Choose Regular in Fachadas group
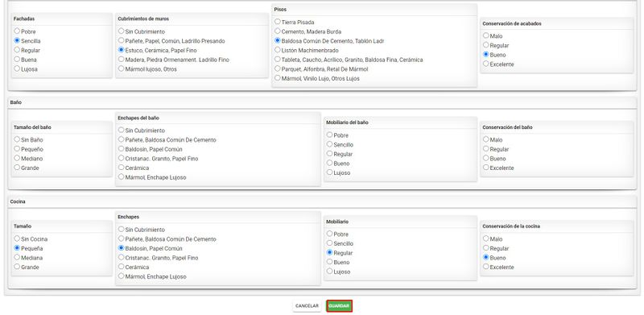Screen dimensions: 644x315 (17, 50)
